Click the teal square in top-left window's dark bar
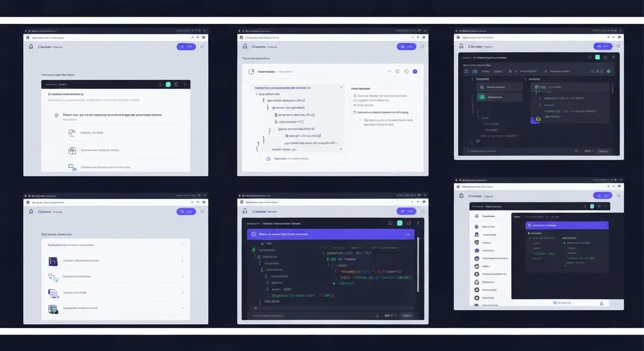Screen dimensions: 644x351 [168, 85]
